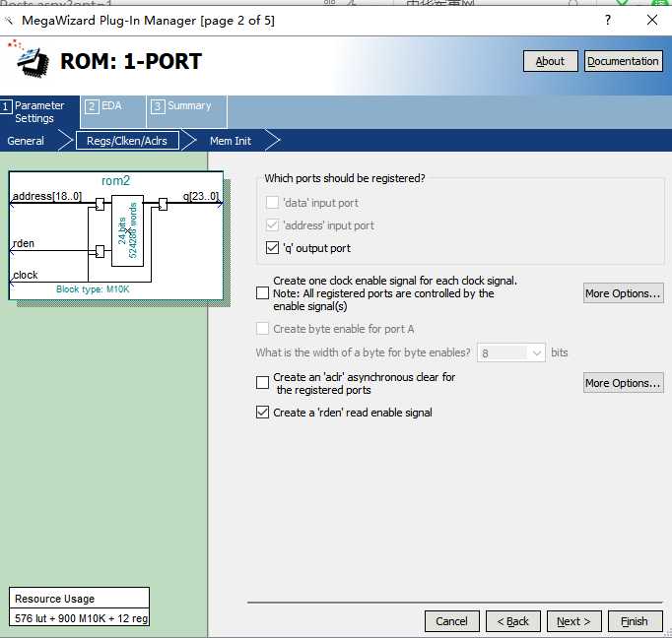Click the rden input register box in diagram
Image resolution: width=672 pixels, height=638 pixels.
pyautogui.click(x=100, y=251)
